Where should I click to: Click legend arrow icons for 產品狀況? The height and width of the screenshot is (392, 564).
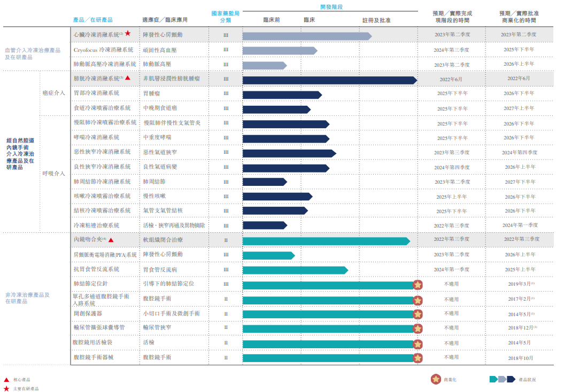click(x=503, y=379)
